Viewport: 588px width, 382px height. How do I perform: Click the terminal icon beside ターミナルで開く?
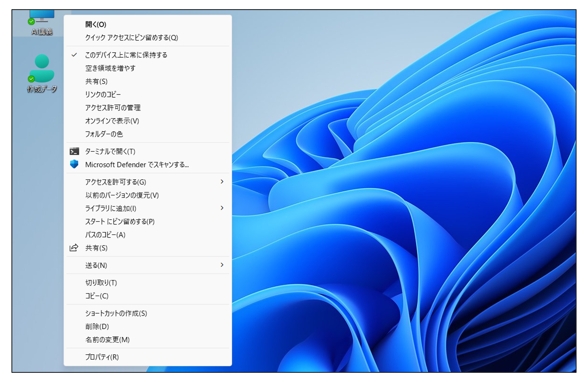(74, 151)
